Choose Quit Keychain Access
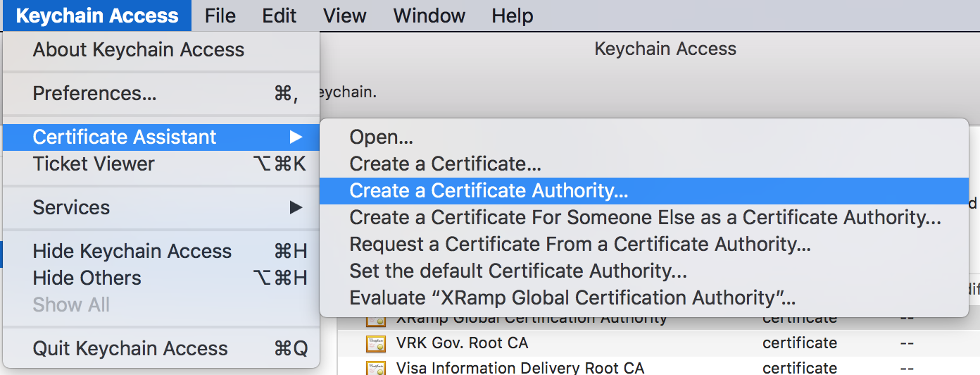The image size is (980, 375). (161, 349)
